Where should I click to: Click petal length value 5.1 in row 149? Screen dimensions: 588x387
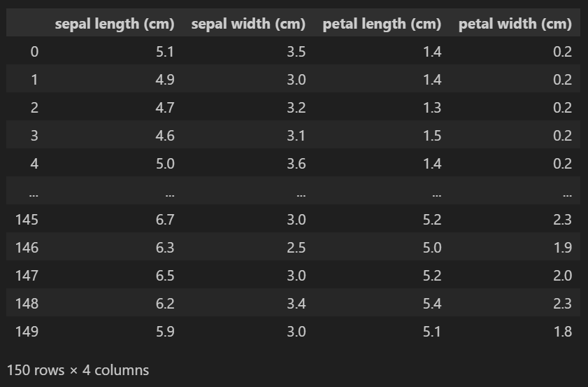coord(432,332)
